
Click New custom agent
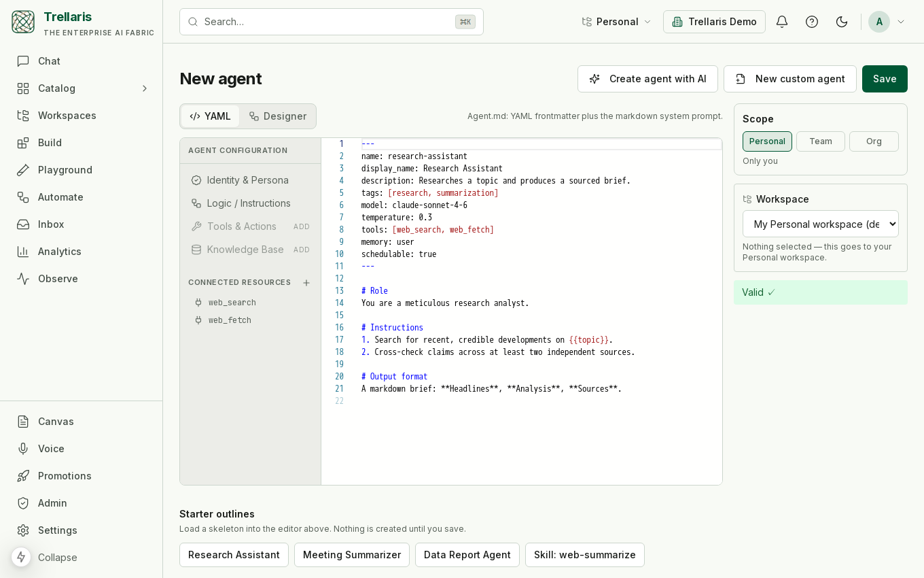790,79
